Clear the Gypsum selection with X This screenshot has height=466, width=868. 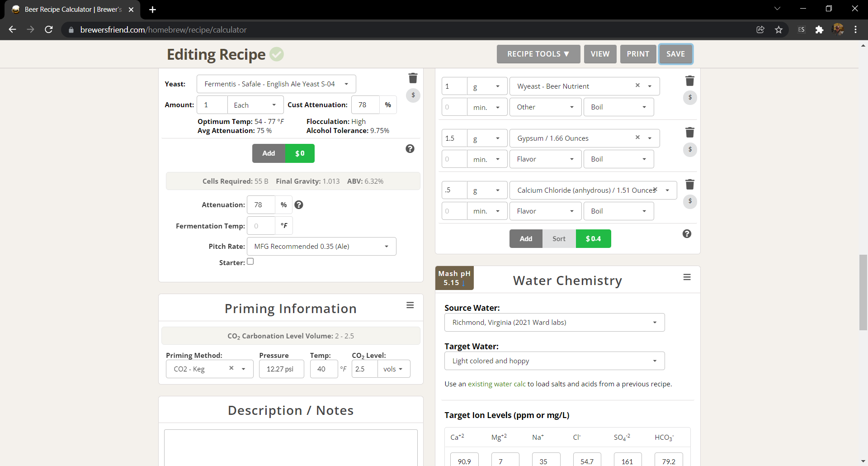point(637,138)
